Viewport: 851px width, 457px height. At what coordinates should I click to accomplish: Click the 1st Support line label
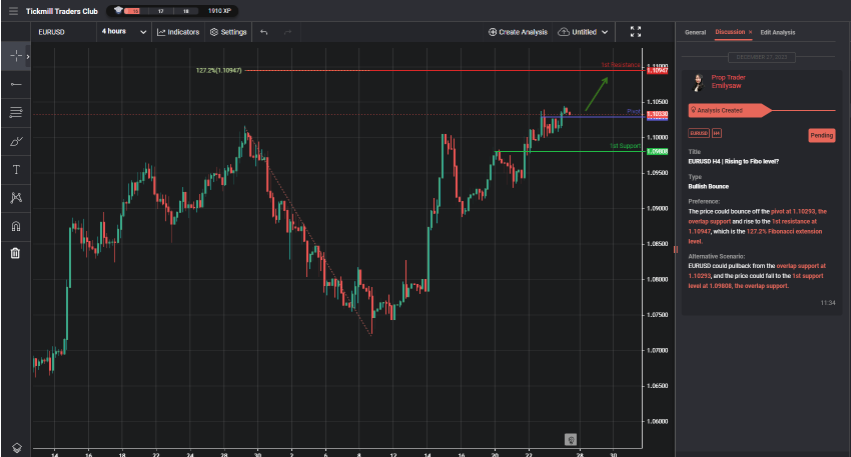[x=625, y=146]
